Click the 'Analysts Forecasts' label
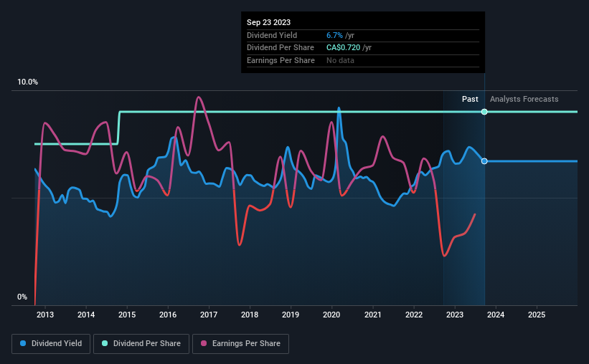 (x=524, y=99)
